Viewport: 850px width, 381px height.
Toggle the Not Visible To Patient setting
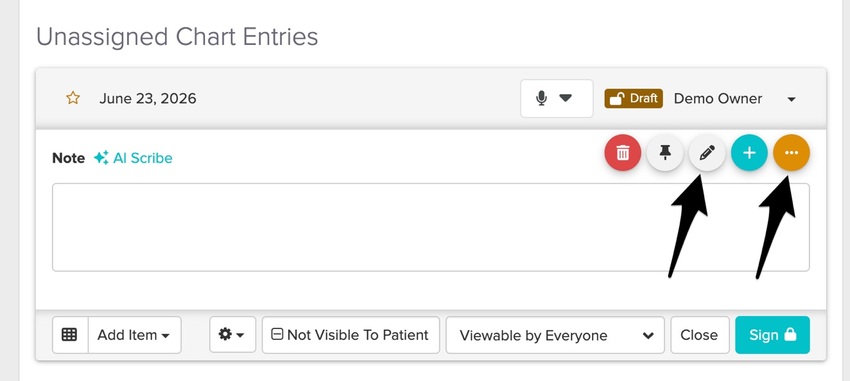tap(351, 335)
